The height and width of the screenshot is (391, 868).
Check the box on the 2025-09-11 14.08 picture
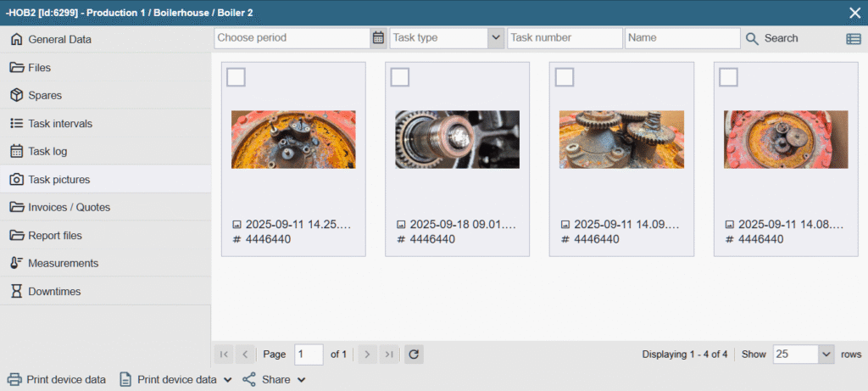pyautogui.click(x=728, y=77)
